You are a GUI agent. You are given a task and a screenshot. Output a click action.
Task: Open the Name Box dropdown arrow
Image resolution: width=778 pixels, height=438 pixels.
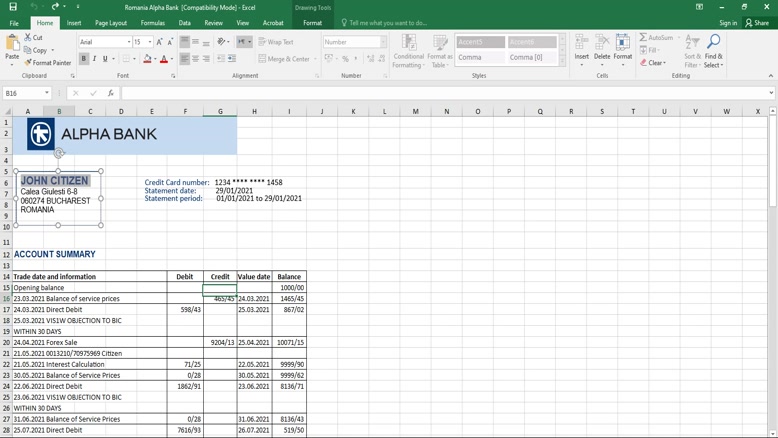pos(46,93)
